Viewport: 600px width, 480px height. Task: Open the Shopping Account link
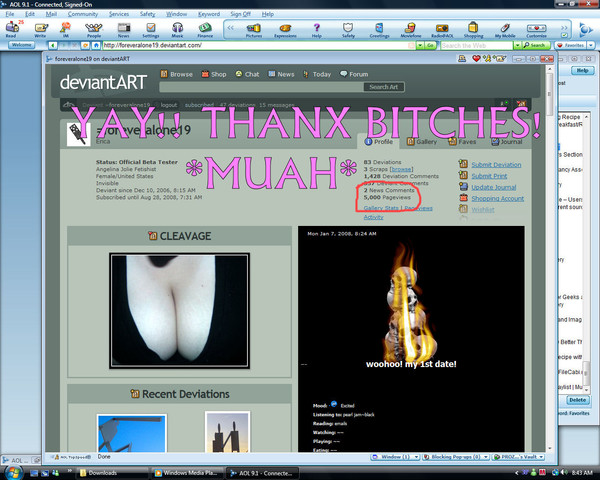pyautogui.click(x=497, y=198)
